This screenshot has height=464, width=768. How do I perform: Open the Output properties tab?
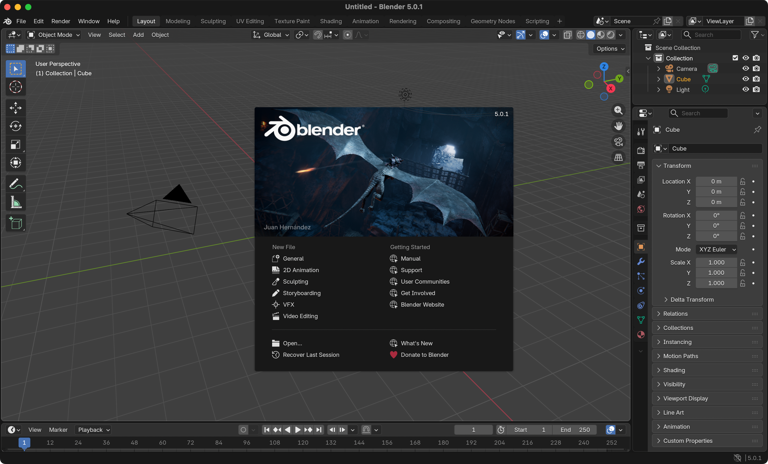[x=641, y=165]
